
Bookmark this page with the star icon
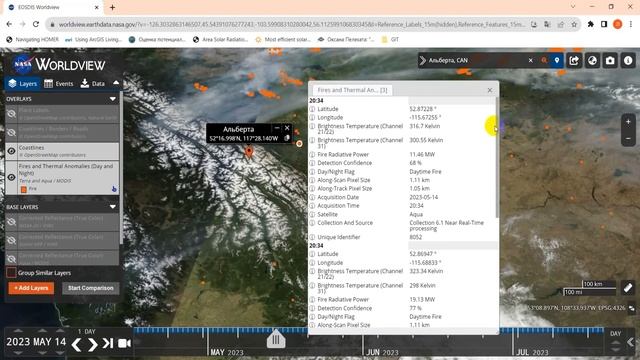[x=574, y=24]
